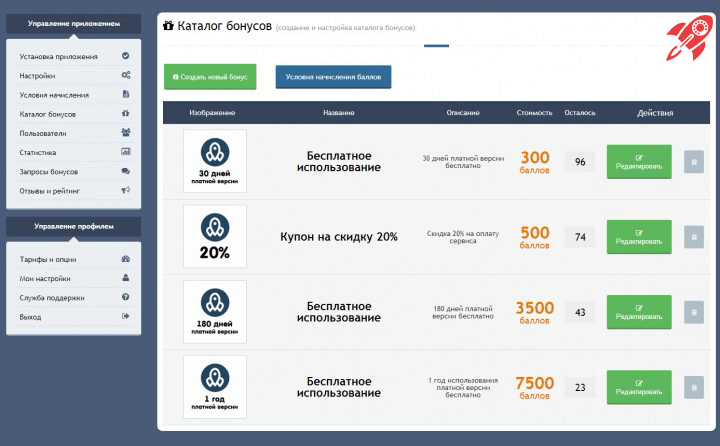Image resolution: width=720 pixels, height=446 pixels.
Task: Go to Тарифы и опции
Action: (48, 259)
